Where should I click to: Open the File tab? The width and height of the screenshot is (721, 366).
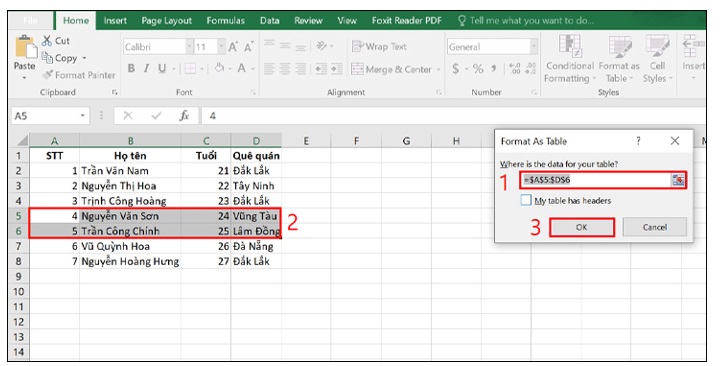point(30,20)
